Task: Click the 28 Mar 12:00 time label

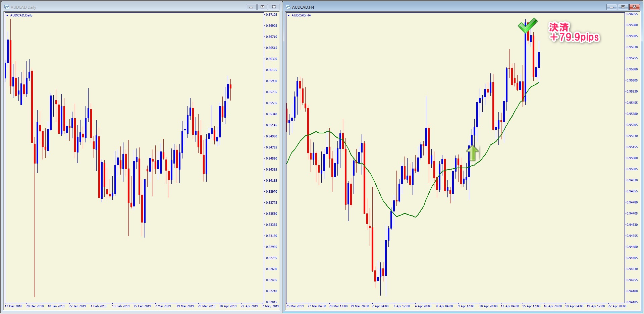Action: (338, 306)
